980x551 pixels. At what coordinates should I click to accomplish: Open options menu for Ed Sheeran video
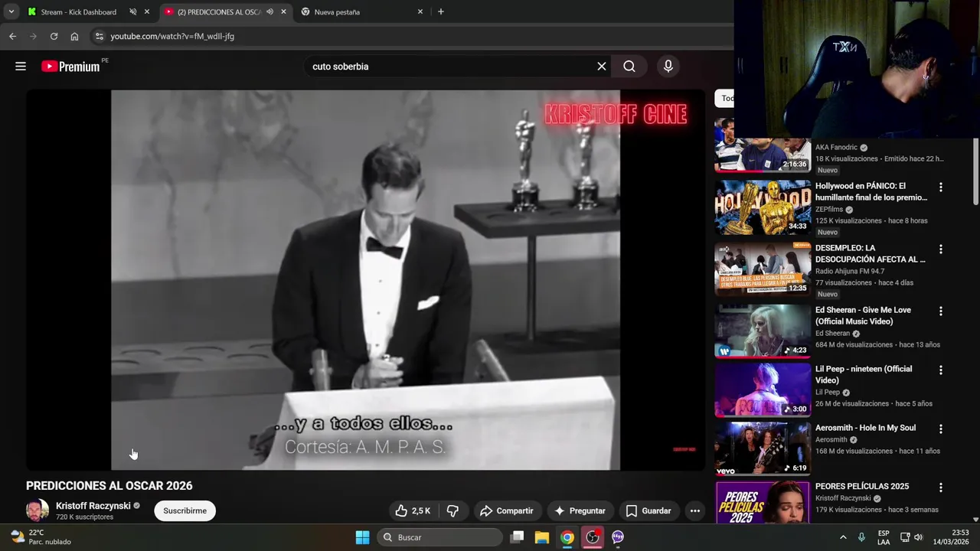941,311
